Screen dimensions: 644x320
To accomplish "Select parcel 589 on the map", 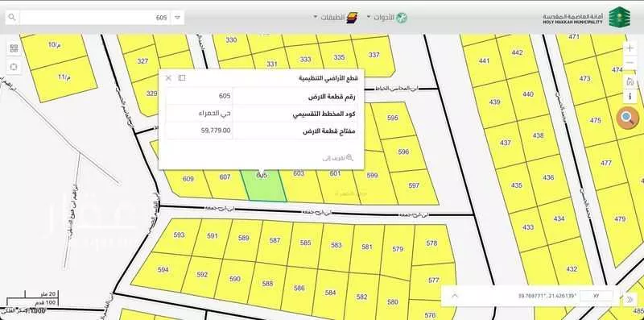I will [244, 238].
